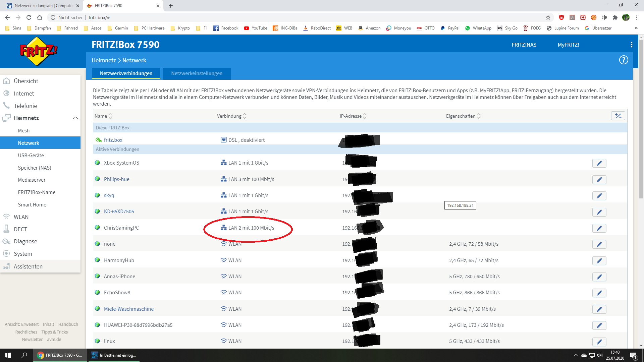Open the Philips-hue device link
The width and height of the screenshot is (644, 362).
[x=116, y=179]
